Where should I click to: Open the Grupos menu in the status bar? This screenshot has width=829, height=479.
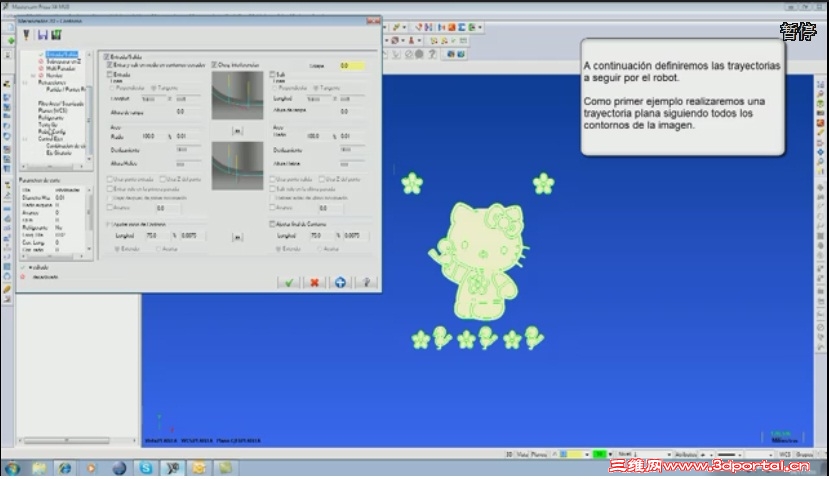pos(804,454)
